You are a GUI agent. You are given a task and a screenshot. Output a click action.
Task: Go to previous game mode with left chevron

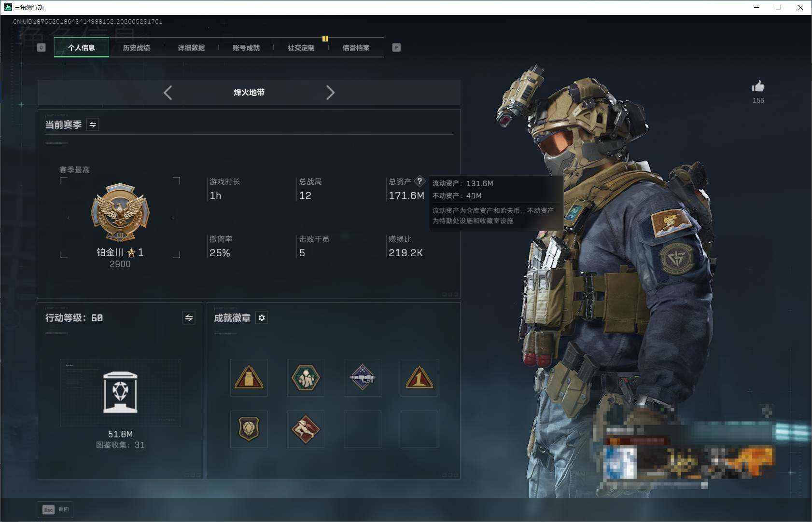[x=168, y=93]
